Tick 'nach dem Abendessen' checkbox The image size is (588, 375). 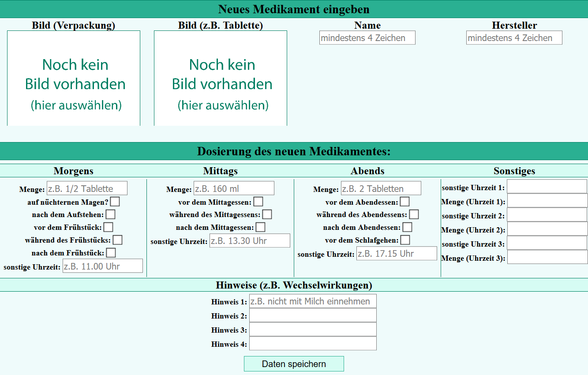[408, 227]
